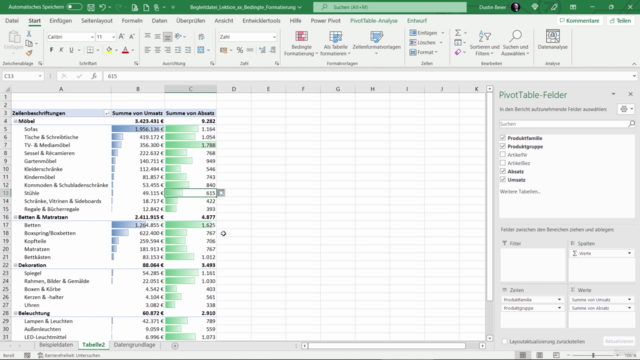This screenshot has width=640, height=360.
Task: Open Weitere Tabellen link
Action: [x=520, y=191]
